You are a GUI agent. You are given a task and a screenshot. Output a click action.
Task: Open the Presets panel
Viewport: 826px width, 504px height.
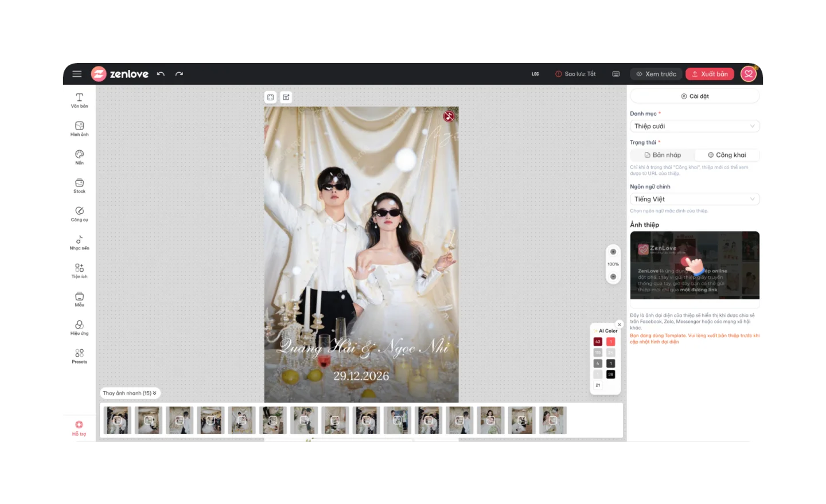pos(79,356)
